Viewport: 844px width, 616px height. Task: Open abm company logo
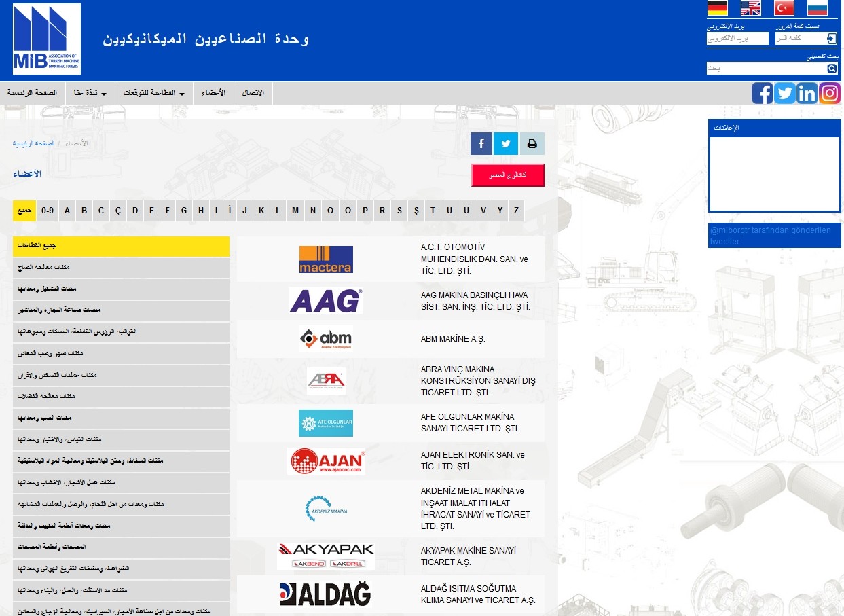(x=326, y=339)
